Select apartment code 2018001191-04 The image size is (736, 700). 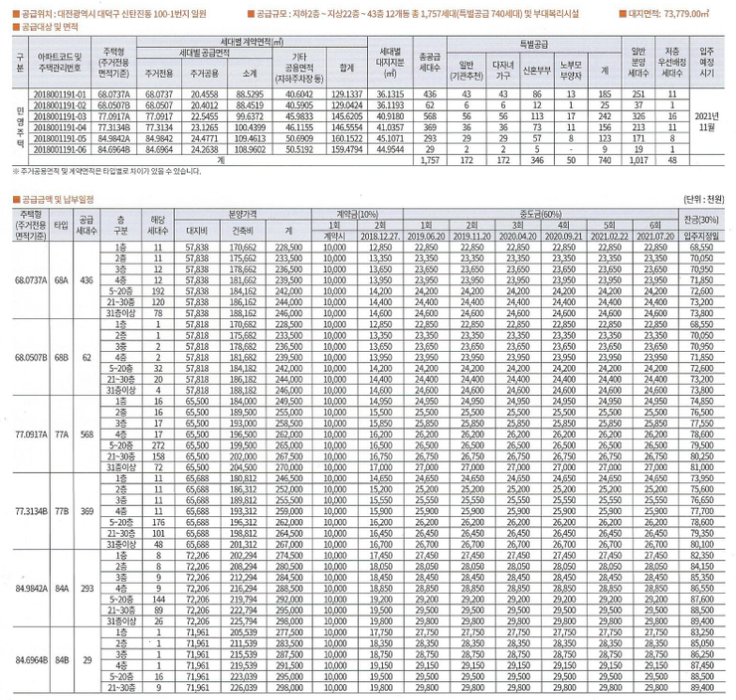pyautogui.click(x=60, y=127)
